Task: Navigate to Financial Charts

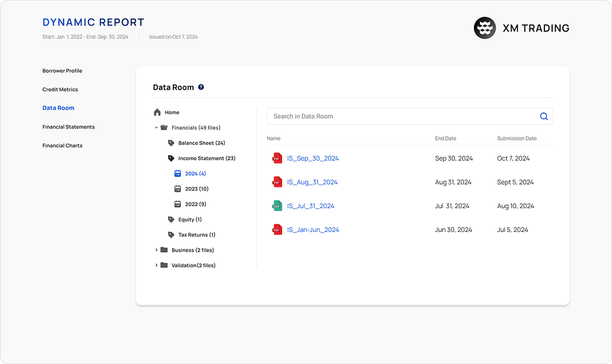Action: [62, 145]
